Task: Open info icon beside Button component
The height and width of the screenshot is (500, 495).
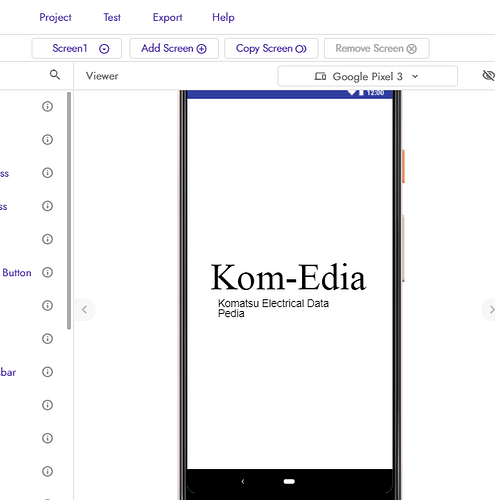Action: [48, 272]
